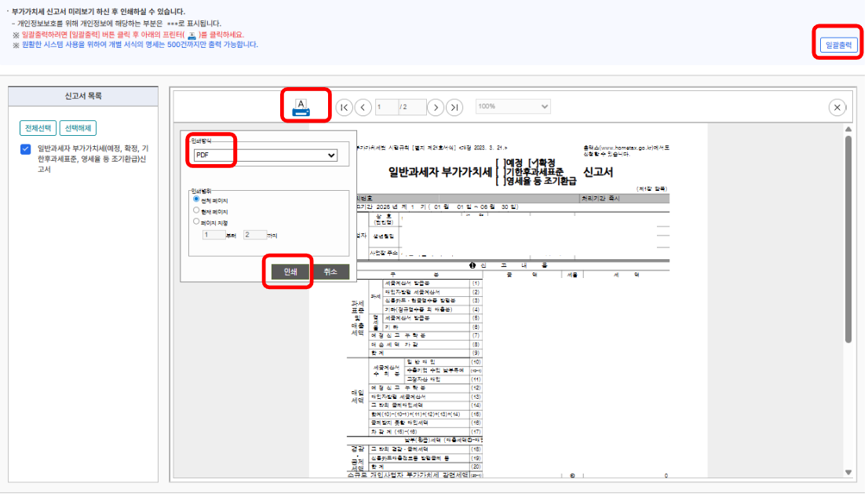Click the 취소 button in print dialog
868x494 pixels.
330,272
